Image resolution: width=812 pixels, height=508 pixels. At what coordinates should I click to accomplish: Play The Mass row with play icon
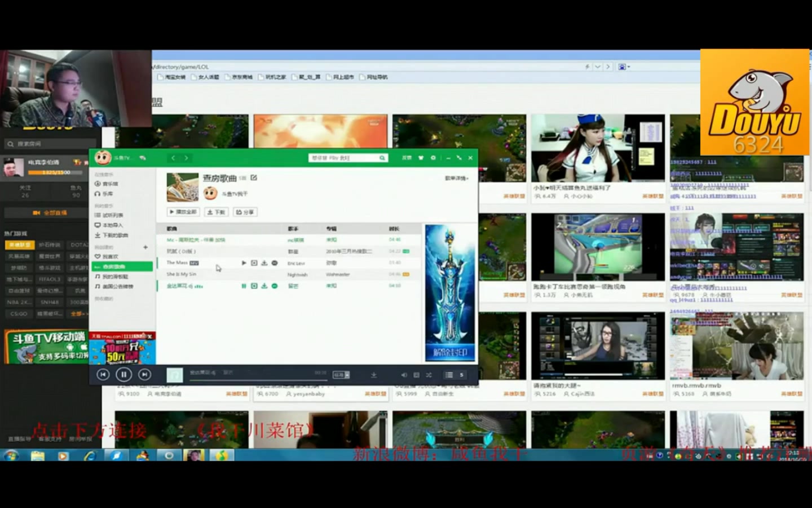(244, 263)
